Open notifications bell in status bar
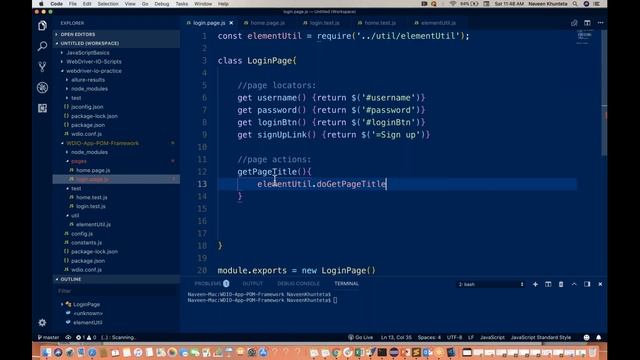640x360 pixels. point(598,337)
